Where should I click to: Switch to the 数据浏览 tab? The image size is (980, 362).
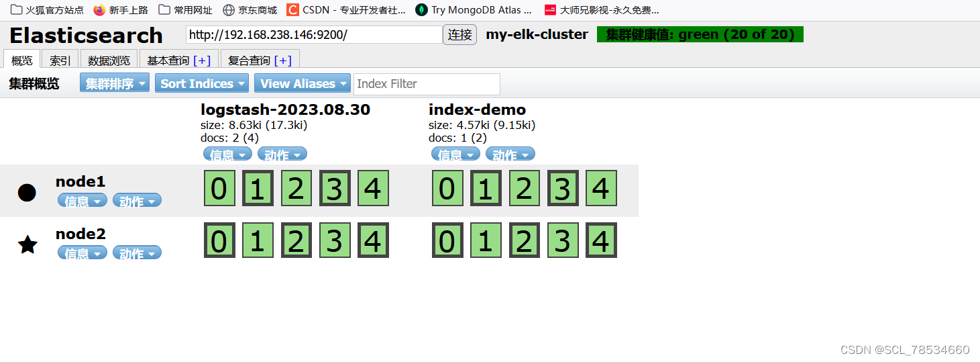coord(109,60)
